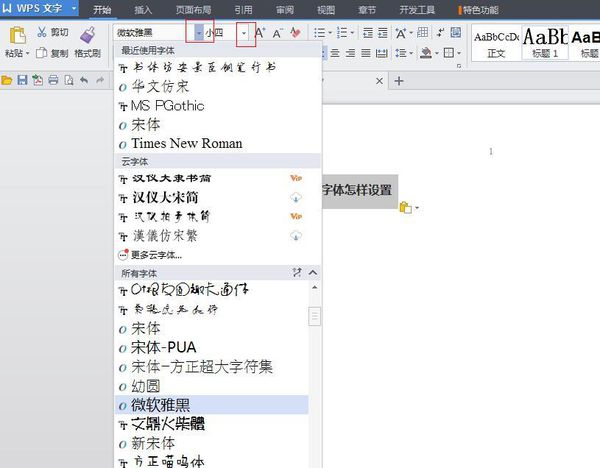Expand the bullet list style dropdown
The width and height of the screenshot is (600, 468).
pos(329,33)
